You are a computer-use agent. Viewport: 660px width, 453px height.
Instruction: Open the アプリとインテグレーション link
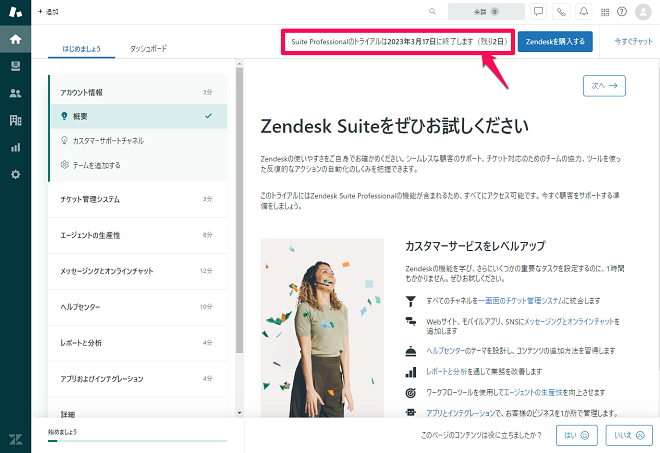tap(460, 413)
